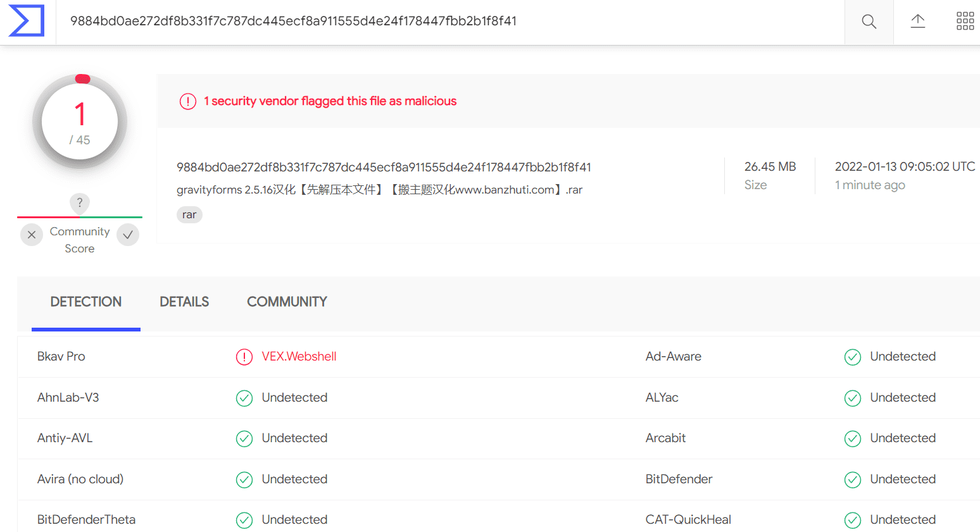Click the green check icon for Arcabit
Viewport: 980px width, 532px height.
click(x=853, y=438)
